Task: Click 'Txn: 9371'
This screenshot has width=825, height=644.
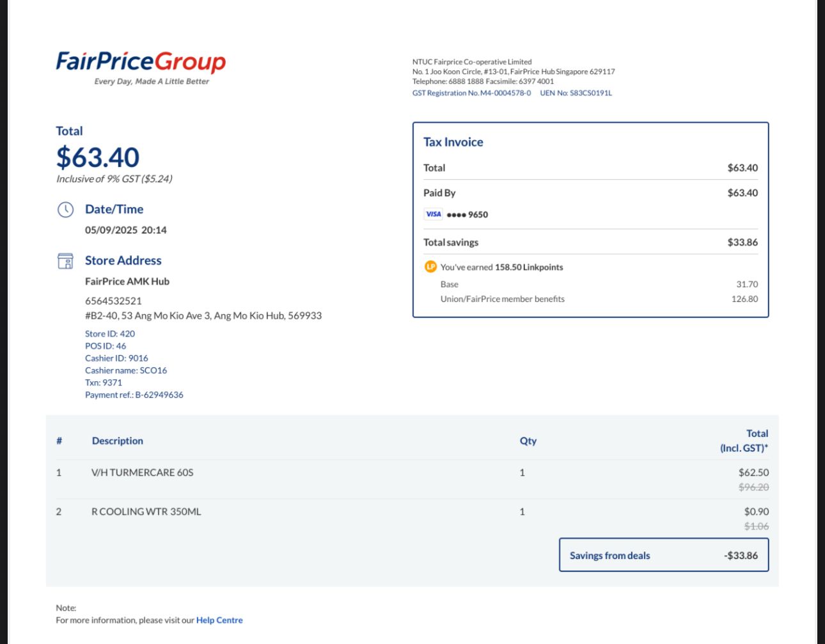Action: (104, 382)
